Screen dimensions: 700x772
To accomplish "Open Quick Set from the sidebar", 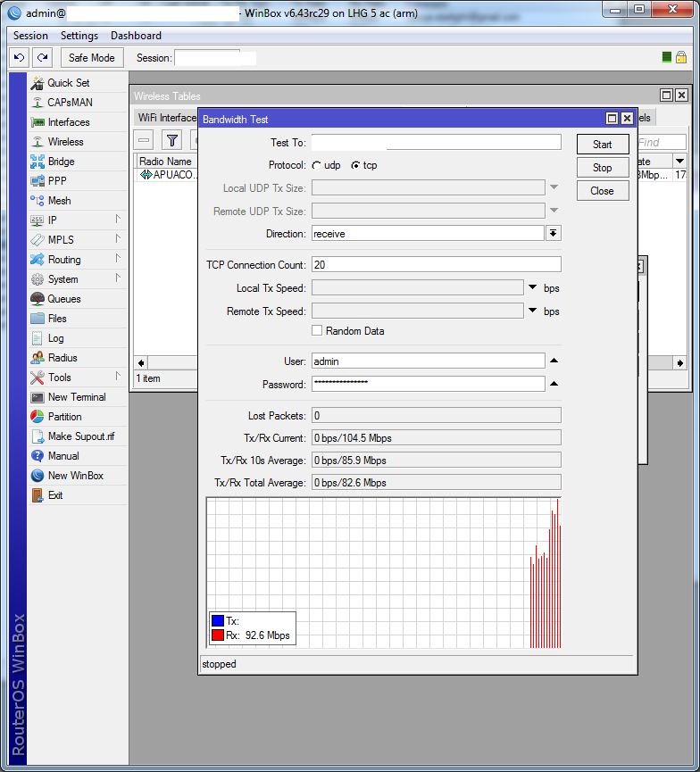I will point(78,83).
